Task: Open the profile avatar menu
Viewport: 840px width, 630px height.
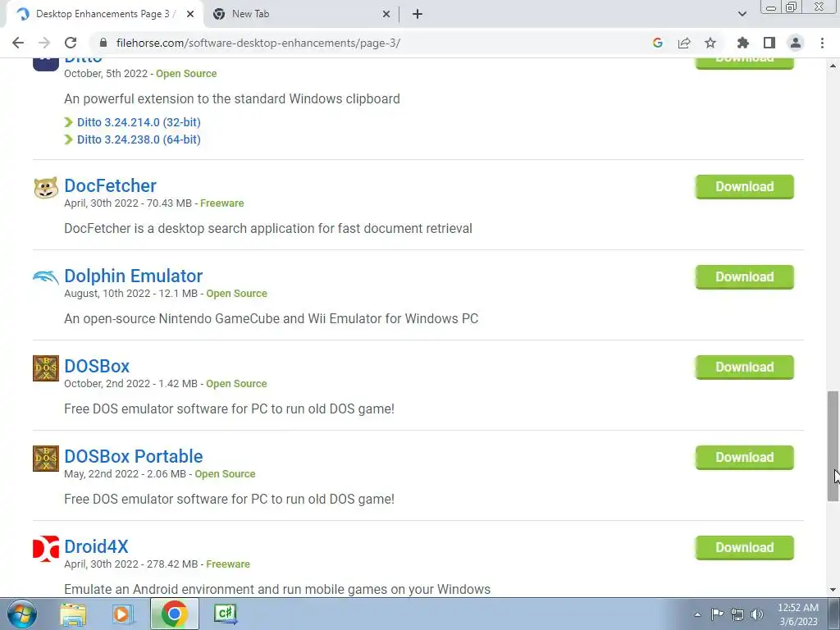Action: 796,43
